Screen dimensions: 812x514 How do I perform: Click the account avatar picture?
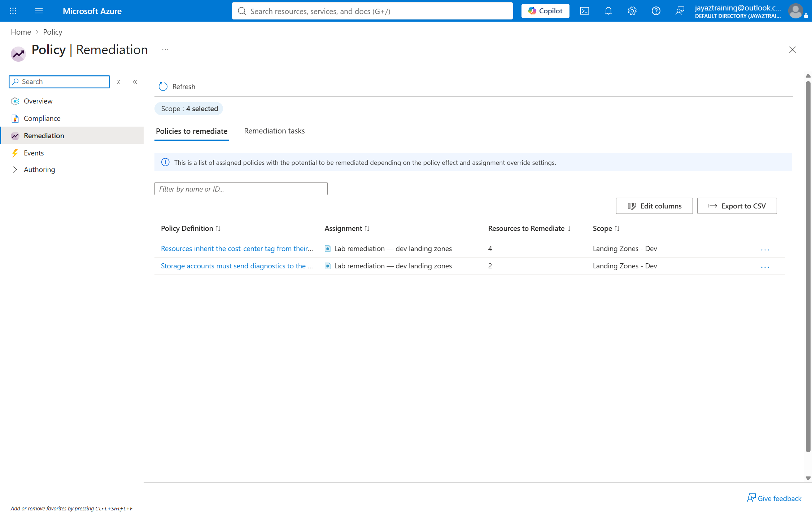point(796,11)
